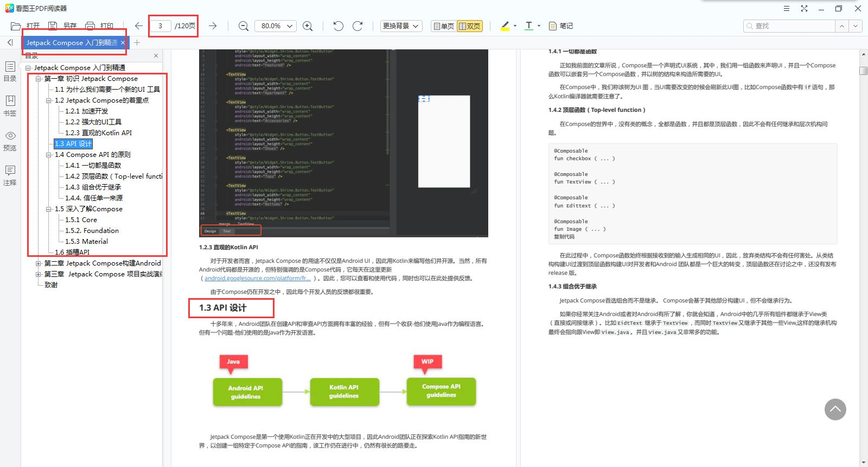Viewport: 868px width, 467px height.
Task: Expand 第二章 Jetpack Compose构建Android node
Action: pyautogui.click(x=39, y=263)
